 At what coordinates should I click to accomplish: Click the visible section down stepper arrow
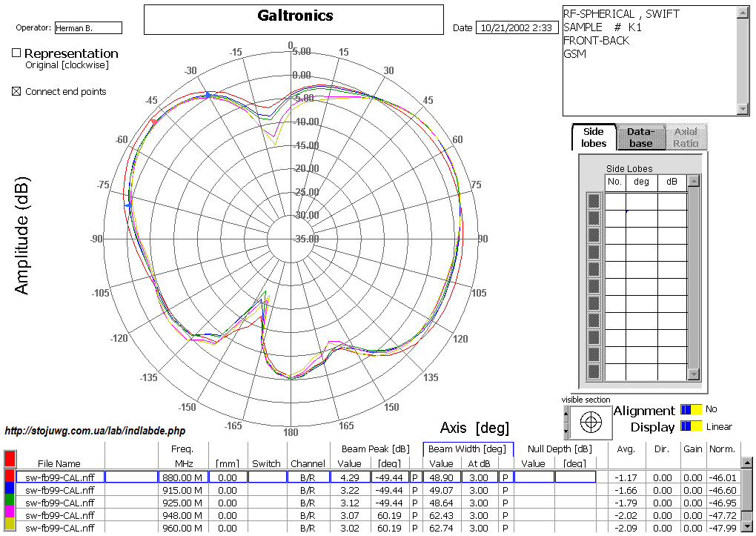click(566, 431)
